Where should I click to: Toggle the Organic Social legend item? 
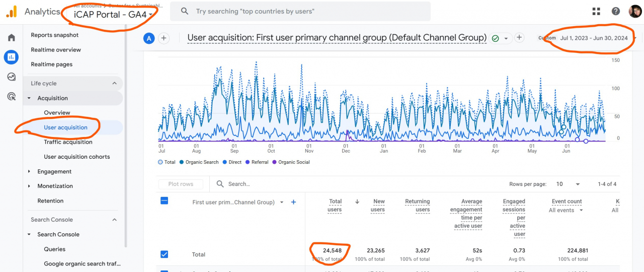coord(291,162)
